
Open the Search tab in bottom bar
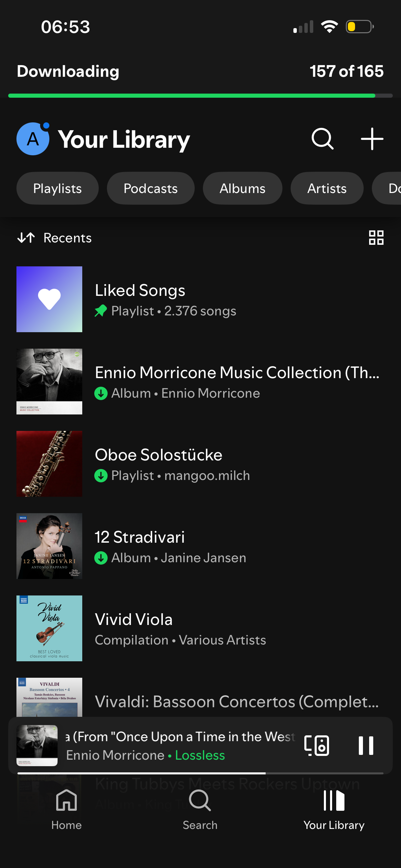200,809
